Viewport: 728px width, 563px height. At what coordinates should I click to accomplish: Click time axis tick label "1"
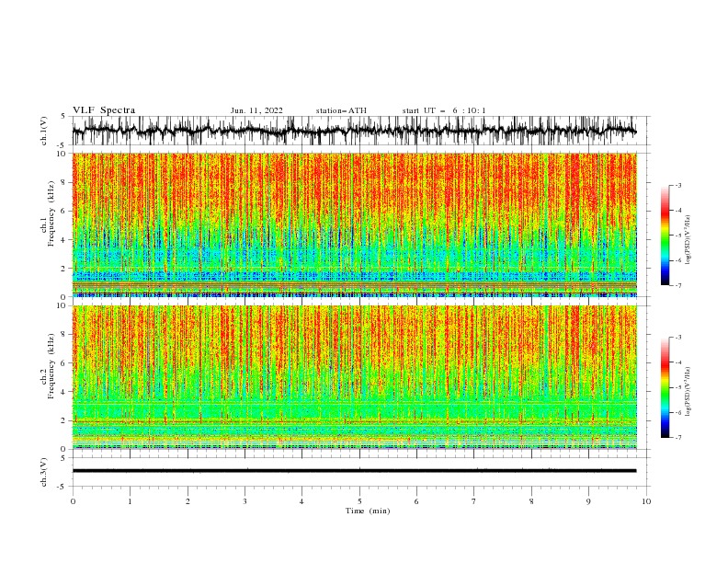pos(130,501)
